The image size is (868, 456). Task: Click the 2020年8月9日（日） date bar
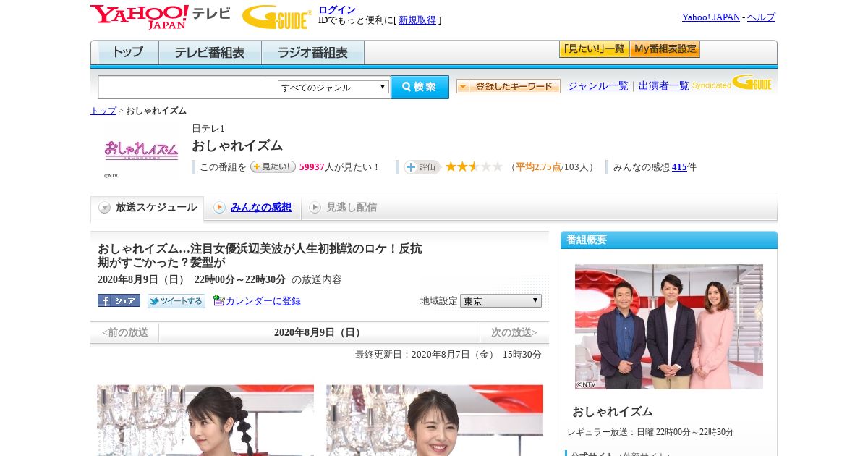319,333
